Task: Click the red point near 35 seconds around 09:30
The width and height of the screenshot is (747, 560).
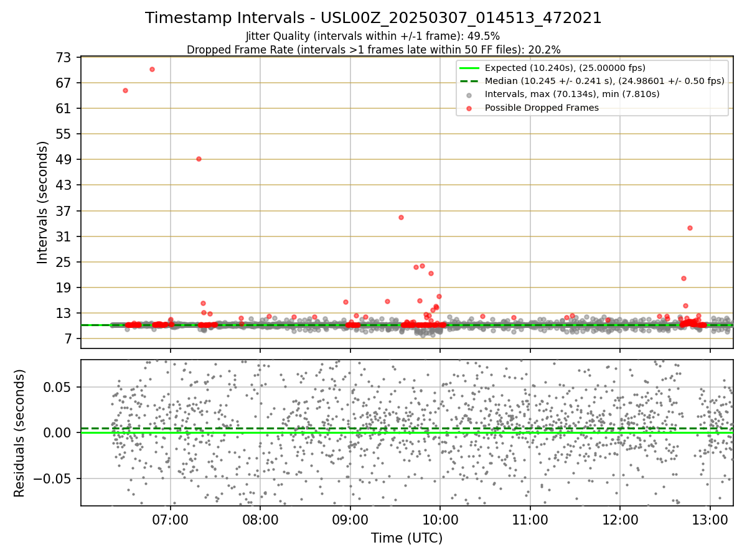Action: (x=401, y=217)
